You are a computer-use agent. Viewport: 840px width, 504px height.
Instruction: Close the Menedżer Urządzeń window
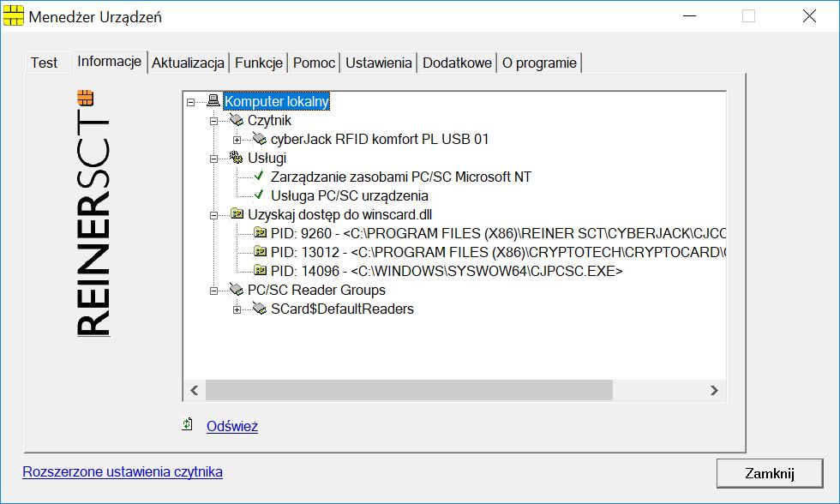809,16
